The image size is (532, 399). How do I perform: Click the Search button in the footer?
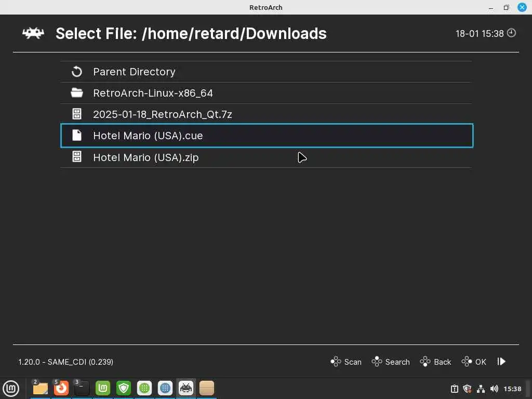(x=391, y=362)
